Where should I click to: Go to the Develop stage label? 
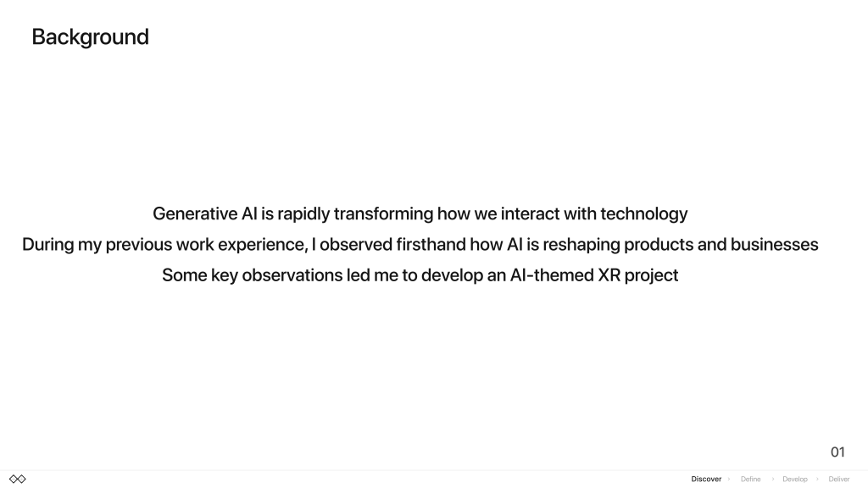[x=795, y=480]
